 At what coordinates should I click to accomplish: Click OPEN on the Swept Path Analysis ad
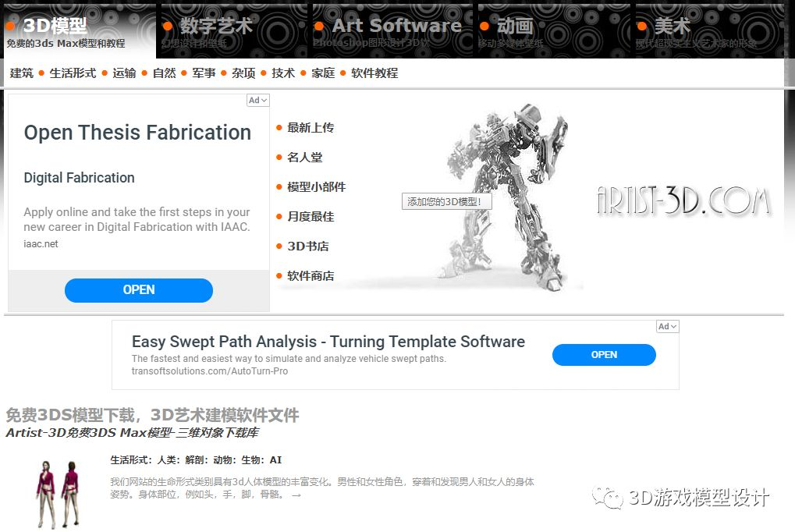[604, 355]
